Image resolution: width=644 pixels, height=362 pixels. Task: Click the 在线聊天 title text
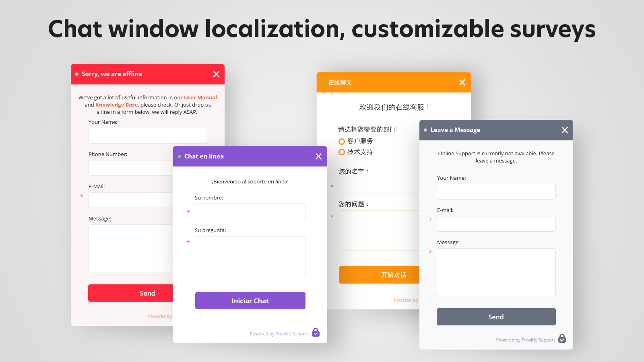[340, 82]
